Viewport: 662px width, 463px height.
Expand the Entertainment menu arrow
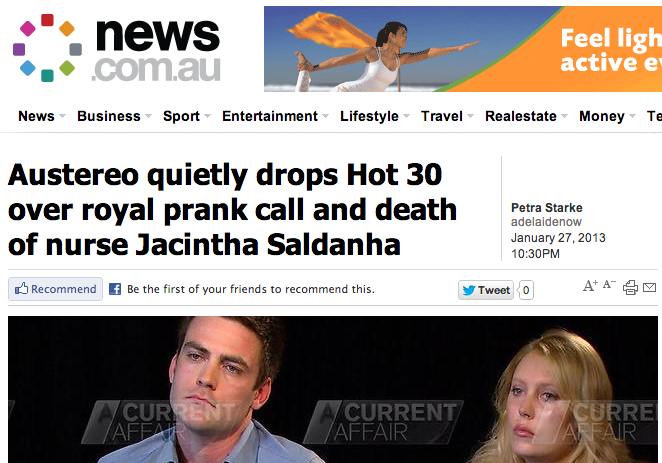[x=325, y=116]
